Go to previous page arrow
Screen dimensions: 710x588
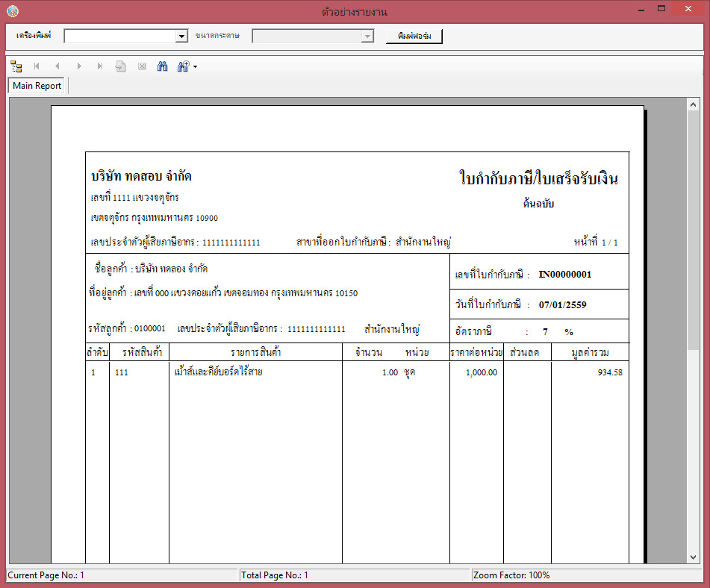pyautogui.click(x=57, y=66)
